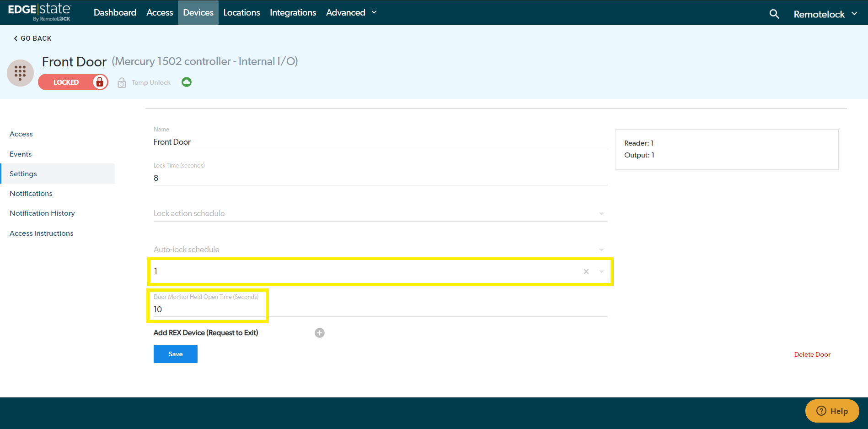Open the Integrations menu item
Screen dimensions: 868x429
[293, 12]
